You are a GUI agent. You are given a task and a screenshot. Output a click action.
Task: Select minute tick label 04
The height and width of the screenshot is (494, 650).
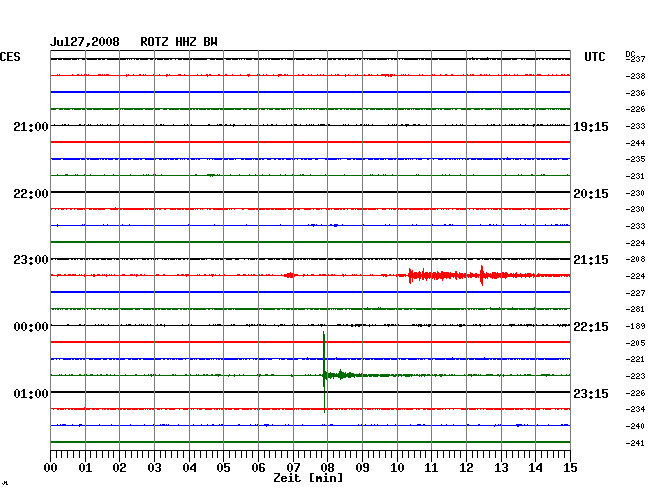click(x=189, y=468)
